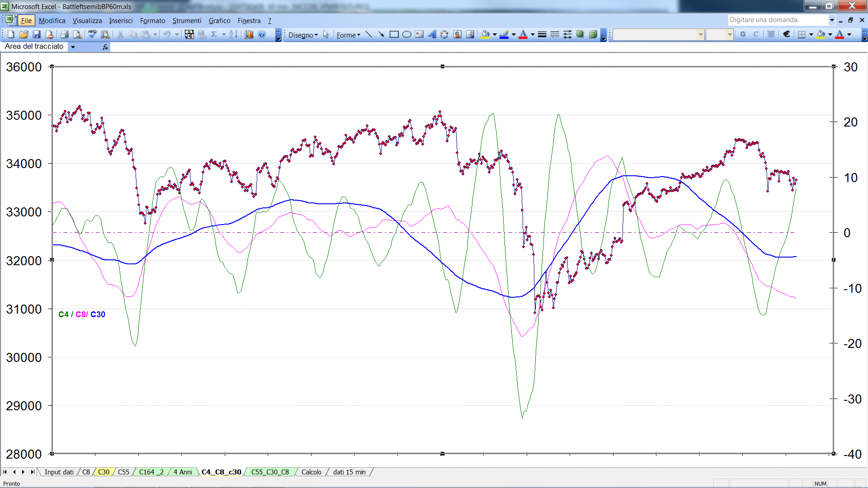Open the Modifica menu

click(x=52, y=21)
